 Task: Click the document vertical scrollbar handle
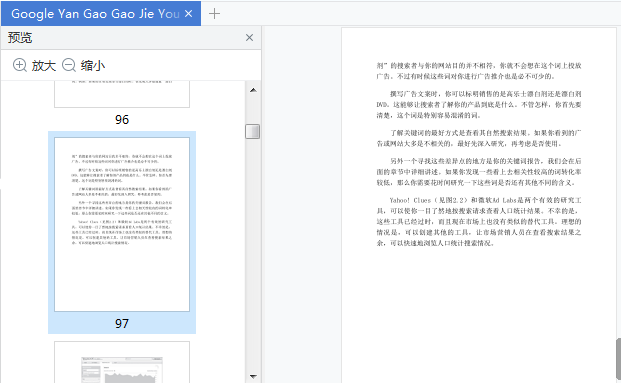[618, 360]
